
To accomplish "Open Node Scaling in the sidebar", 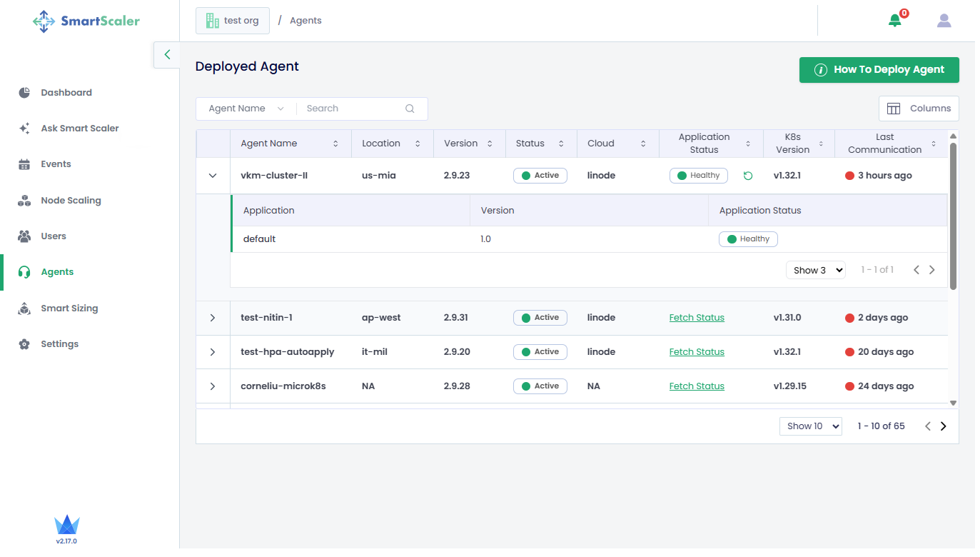I will tap(71, 201).
